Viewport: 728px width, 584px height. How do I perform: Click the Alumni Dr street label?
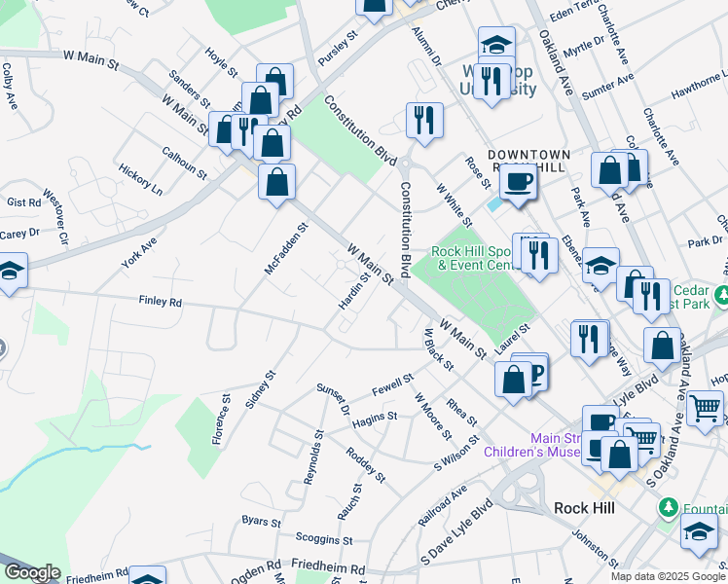point(426,46)
